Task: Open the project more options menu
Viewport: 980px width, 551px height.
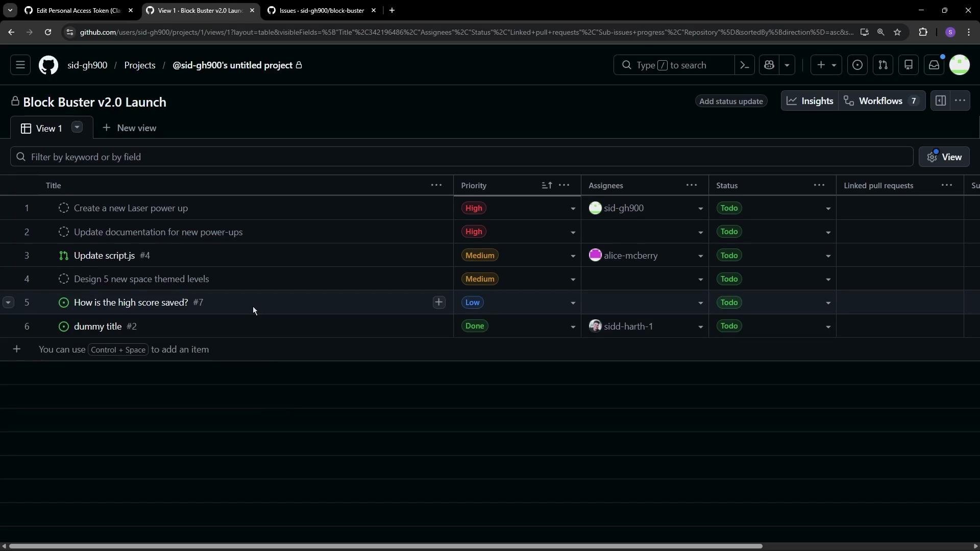Action: (960, 101)
